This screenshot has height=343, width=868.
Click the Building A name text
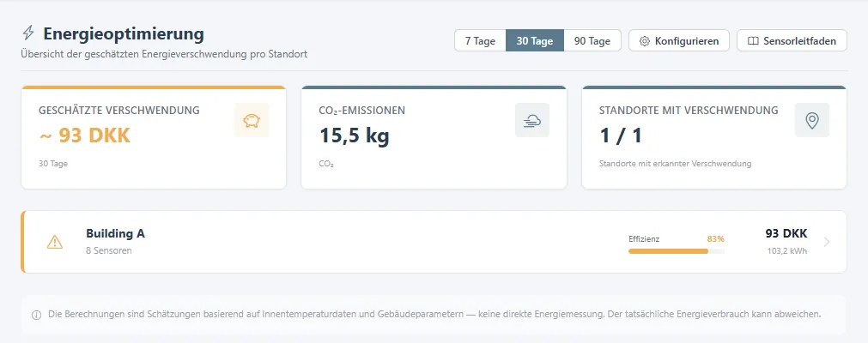(115, 233)
